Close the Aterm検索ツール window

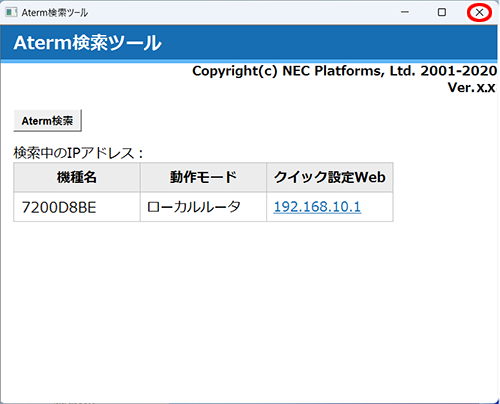[x=479, y=12]
